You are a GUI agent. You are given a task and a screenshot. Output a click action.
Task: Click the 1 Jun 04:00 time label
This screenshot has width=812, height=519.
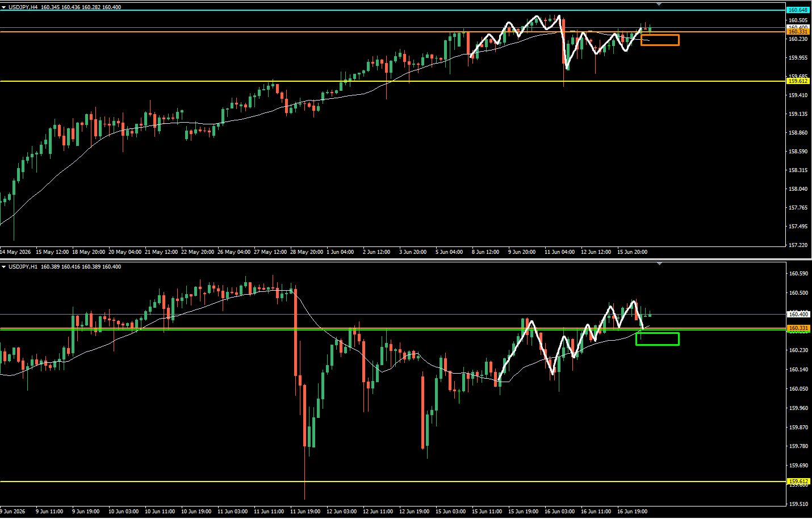tap(340, 252)
